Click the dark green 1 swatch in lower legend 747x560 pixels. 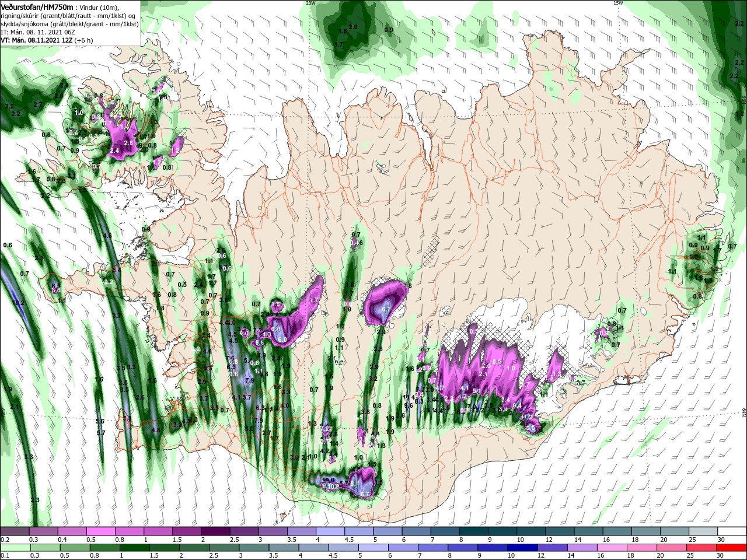134,548
